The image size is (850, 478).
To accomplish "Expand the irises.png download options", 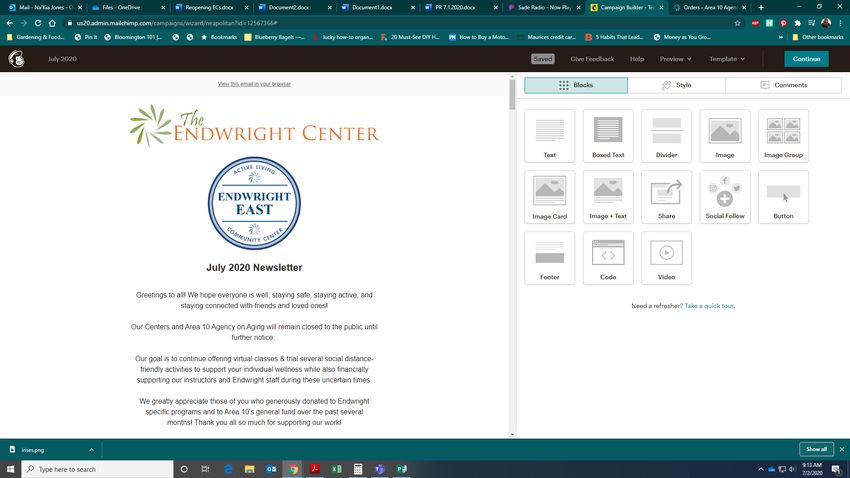I will point(91,450).
